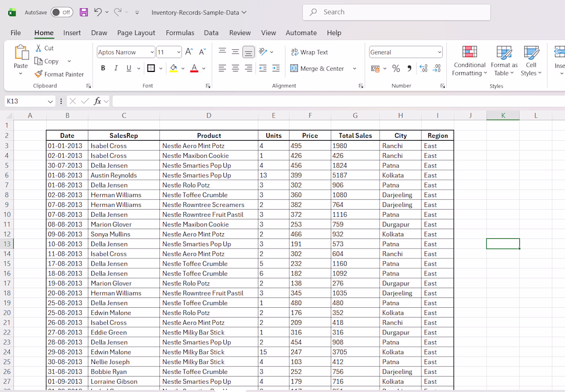
Task: Click the Increase Indent icon
Action: coord(276,68)
